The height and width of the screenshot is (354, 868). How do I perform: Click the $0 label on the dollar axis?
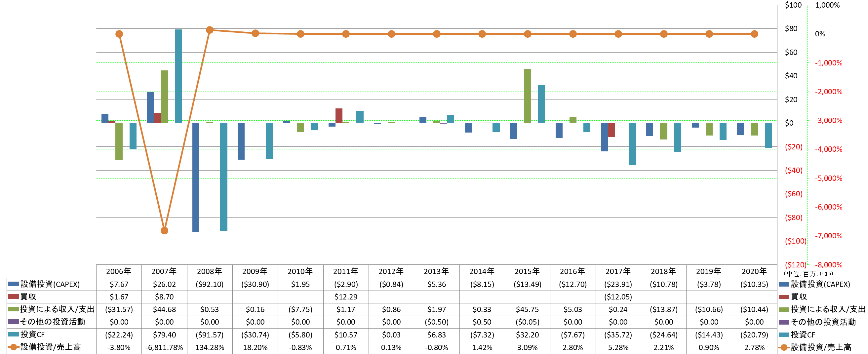point(789,123)
